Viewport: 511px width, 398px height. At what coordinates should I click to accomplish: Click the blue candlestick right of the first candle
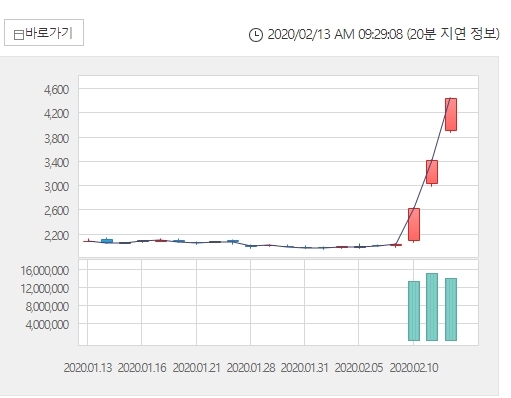click(107, 241)
